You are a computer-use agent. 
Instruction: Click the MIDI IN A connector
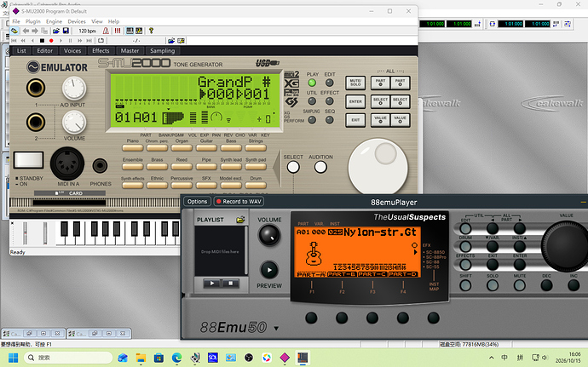(67, 163)
